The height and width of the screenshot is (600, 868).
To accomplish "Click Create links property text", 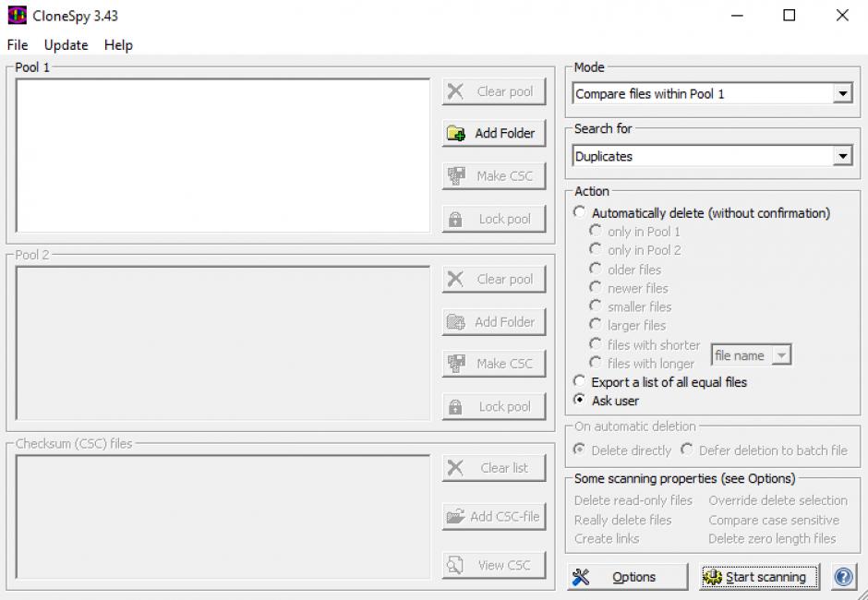I will pos(607,538).
